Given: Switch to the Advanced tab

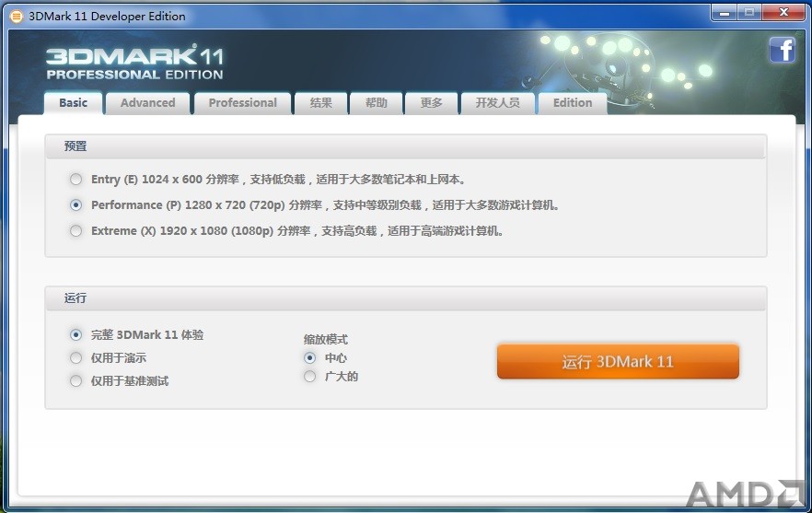Looking at the screenshot, I should (147, 103).
